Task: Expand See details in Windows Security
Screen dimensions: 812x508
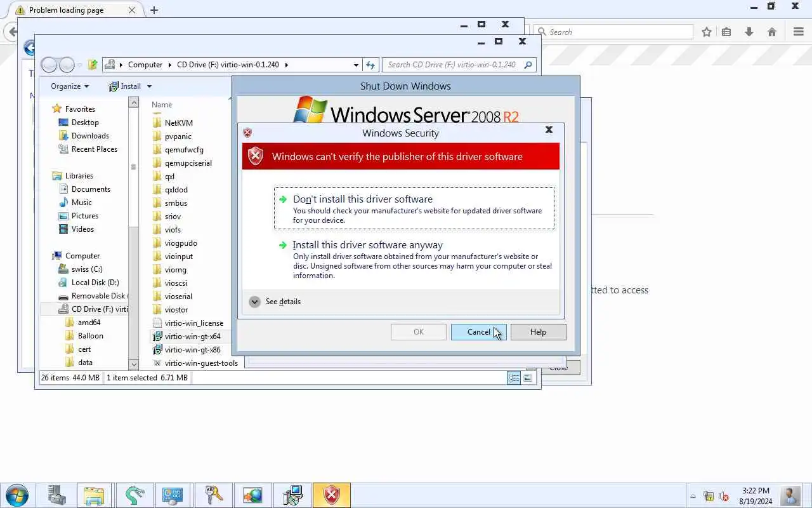Action: pyautogui.click(x=275, y=302)
